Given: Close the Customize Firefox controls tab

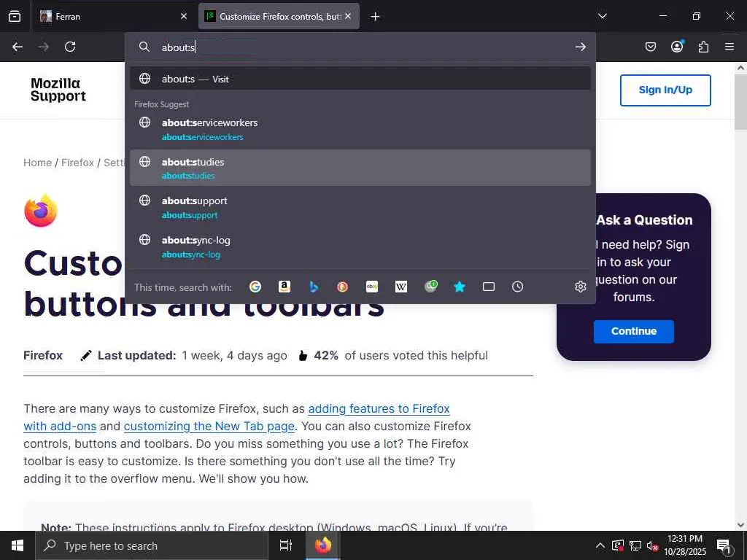Looking at the screenshot, I should (x=348, y=16).
